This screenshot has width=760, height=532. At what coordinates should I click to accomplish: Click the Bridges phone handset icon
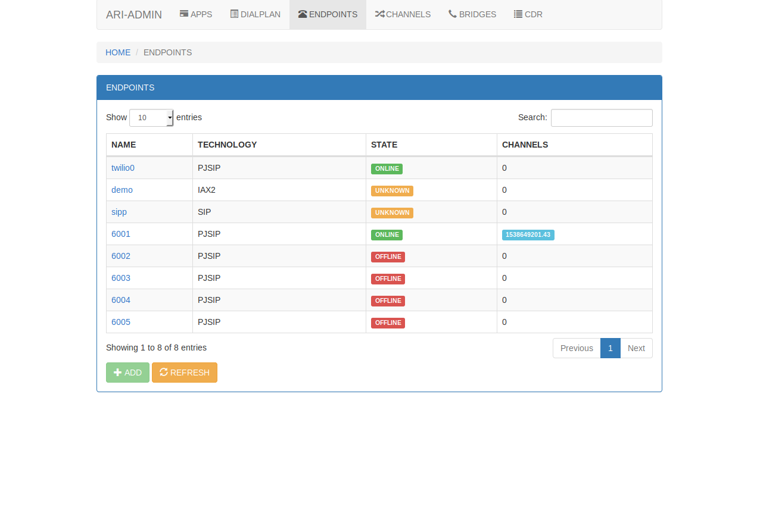[x=453, y=14]
